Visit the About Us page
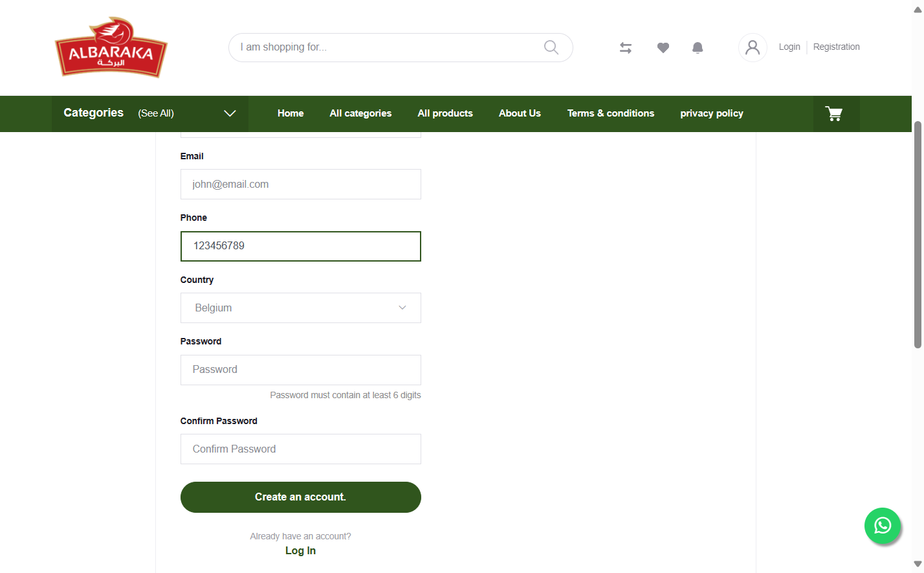The width and height of the screenshot is (924, 573). click(520, 113)
